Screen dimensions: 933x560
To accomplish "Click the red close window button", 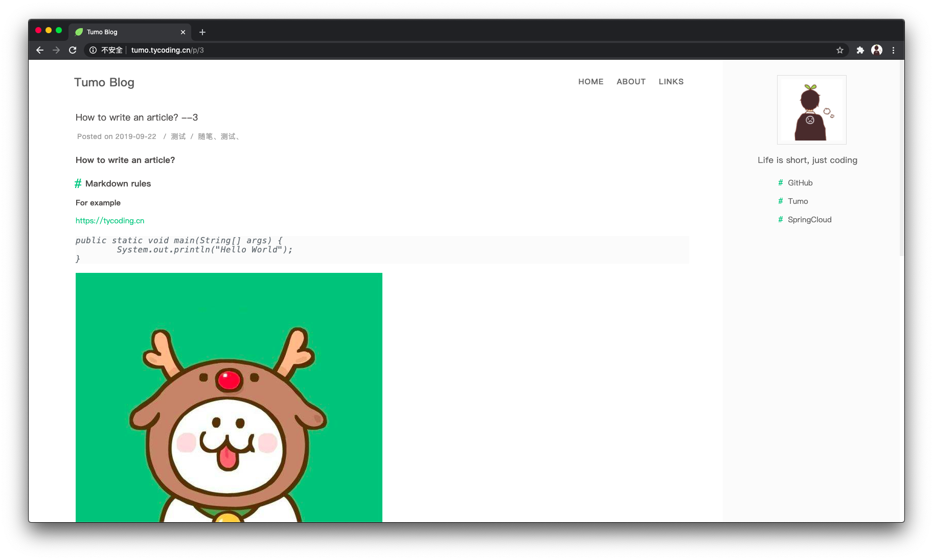I will point(38,31).
